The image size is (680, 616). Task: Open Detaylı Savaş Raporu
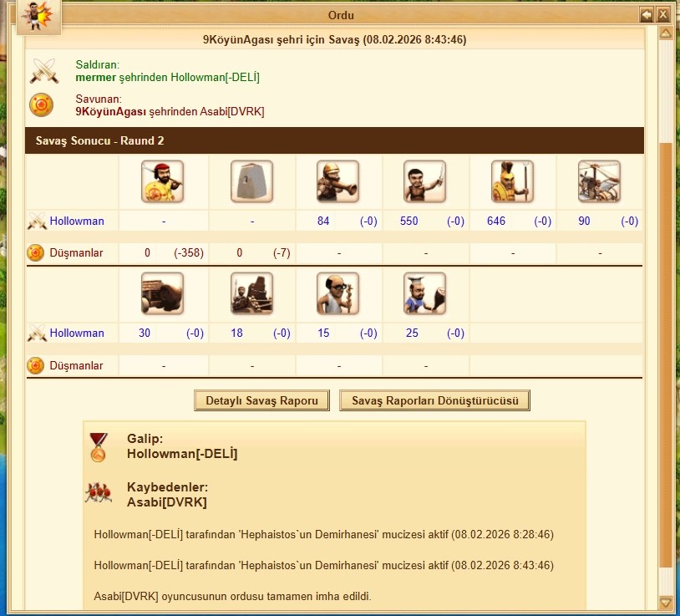click(261, 400)
